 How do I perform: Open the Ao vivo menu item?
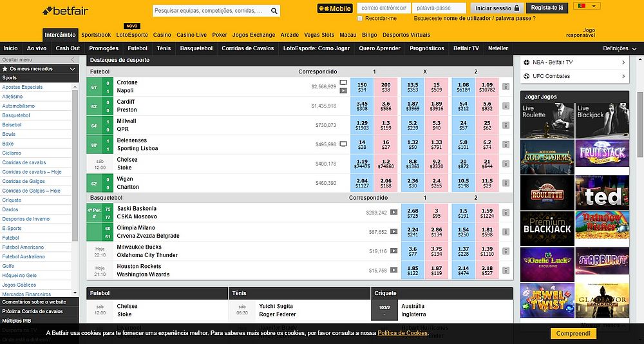coord(37,48)
